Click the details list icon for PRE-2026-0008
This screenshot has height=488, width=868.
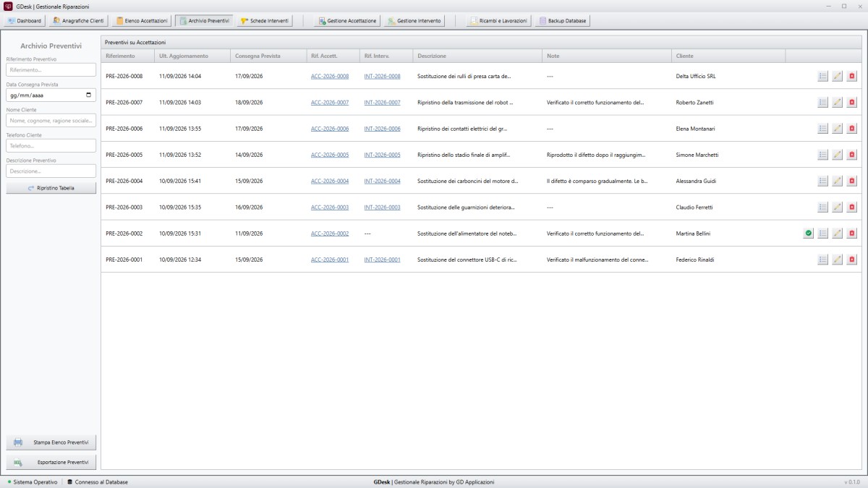point(822,76)
